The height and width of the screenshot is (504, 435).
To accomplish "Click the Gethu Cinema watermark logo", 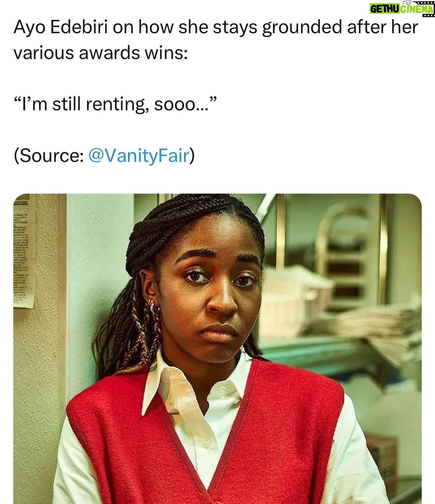I will coord(402,9).
